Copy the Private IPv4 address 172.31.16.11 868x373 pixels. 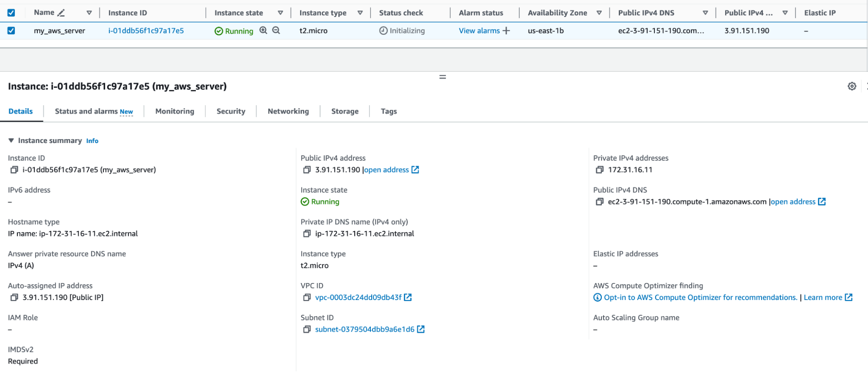(600, 170)
